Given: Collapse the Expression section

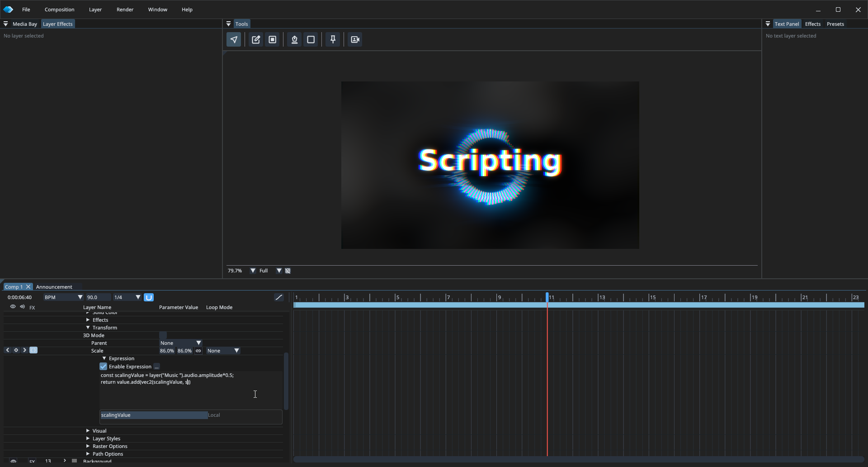Looking at the screenshot, I should 104,358.
